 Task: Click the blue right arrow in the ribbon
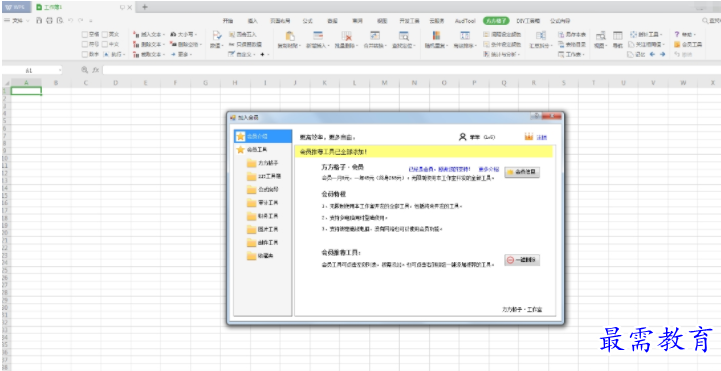663,54
